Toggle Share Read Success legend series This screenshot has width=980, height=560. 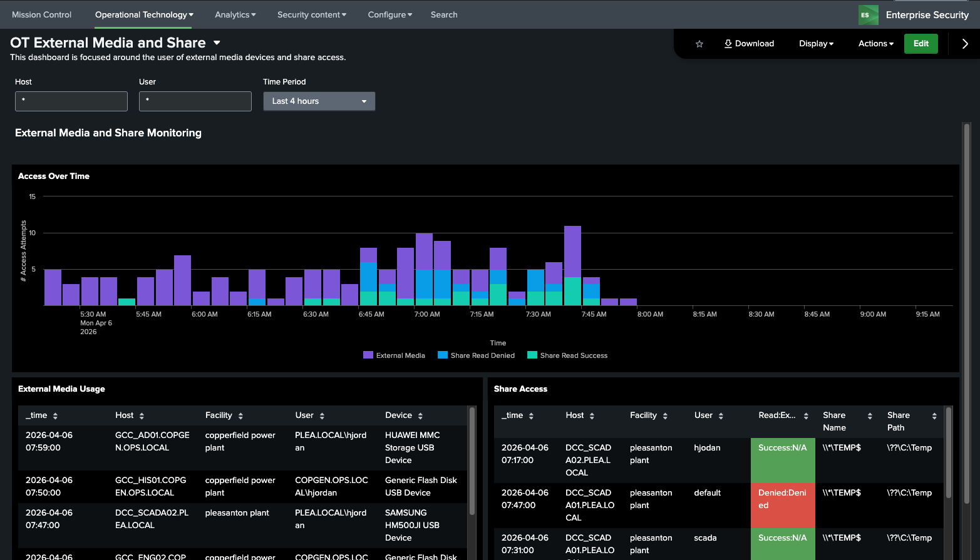tap(567, 355)
